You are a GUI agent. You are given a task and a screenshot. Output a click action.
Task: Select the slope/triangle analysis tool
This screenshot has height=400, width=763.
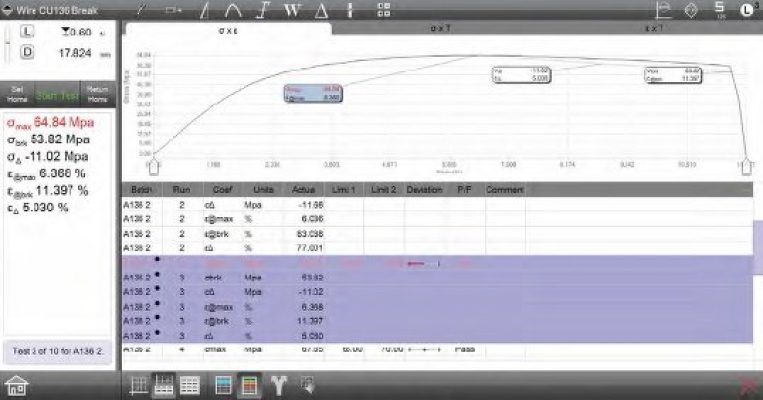coord(205,10)
